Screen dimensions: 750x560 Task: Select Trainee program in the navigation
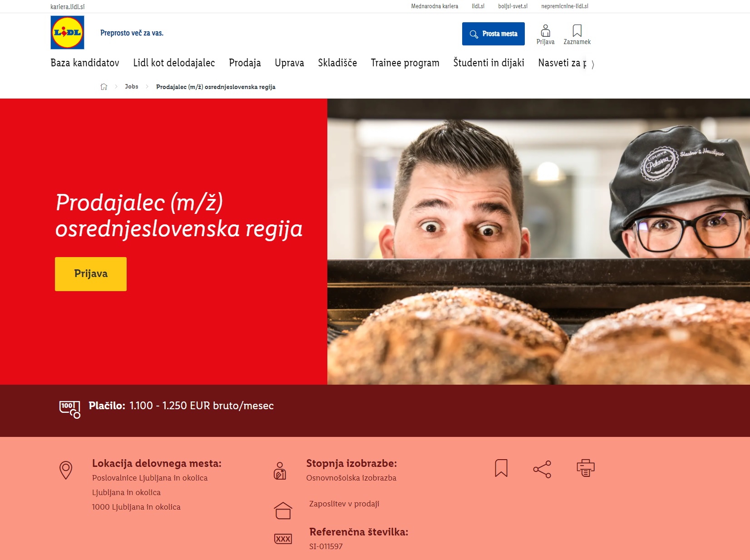[405, 63]
